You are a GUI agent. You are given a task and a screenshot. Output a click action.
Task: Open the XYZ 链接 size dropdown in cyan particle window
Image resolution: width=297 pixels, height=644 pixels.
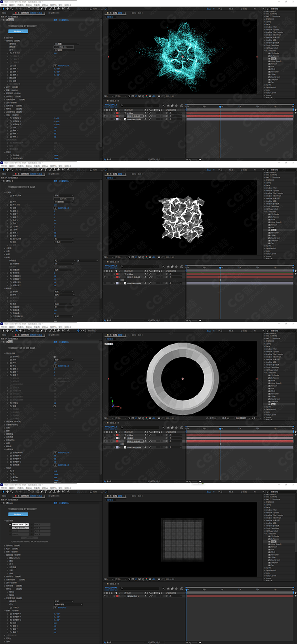pyautogui.click(x=64, y=50)
